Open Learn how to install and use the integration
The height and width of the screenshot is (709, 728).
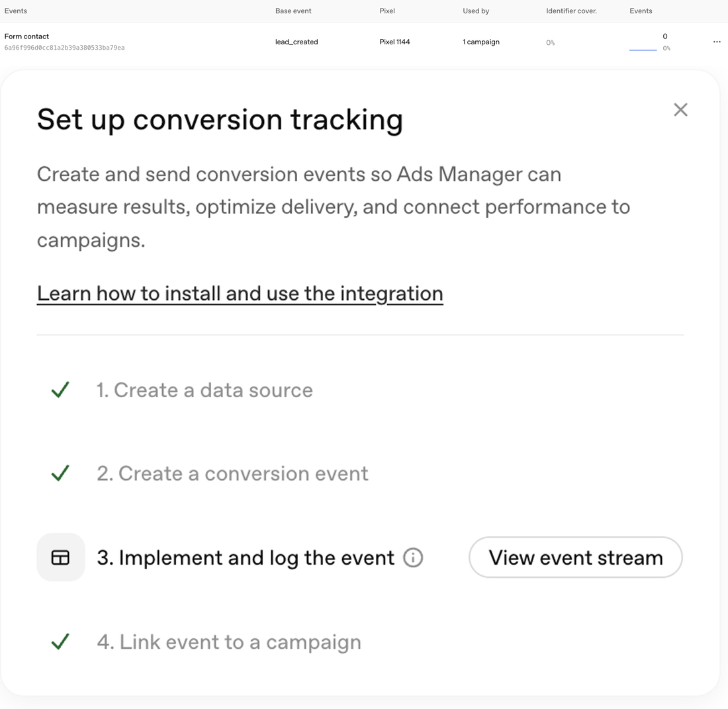[x=240, y=293]
